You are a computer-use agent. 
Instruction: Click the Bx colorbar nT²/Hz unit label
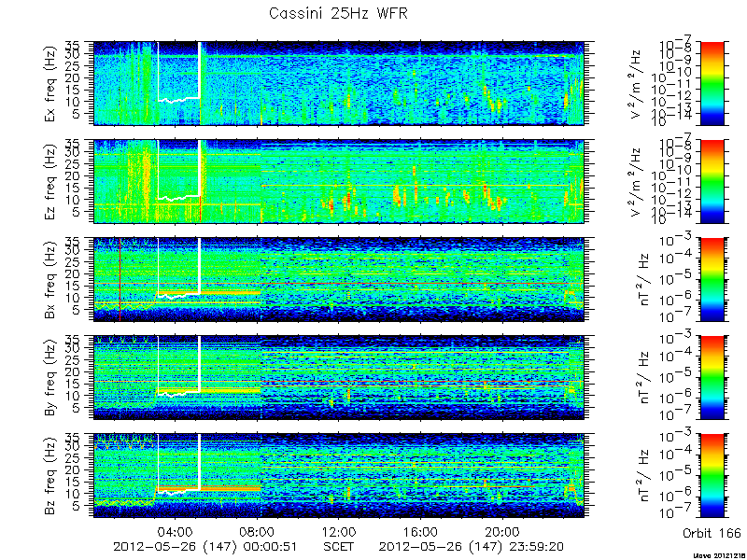point(645,280)
